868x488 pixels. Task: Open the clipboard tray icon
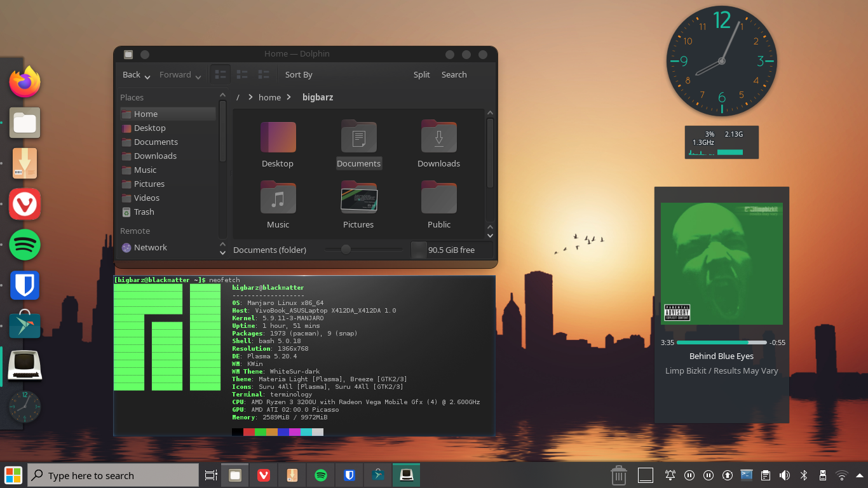(766, 475)
